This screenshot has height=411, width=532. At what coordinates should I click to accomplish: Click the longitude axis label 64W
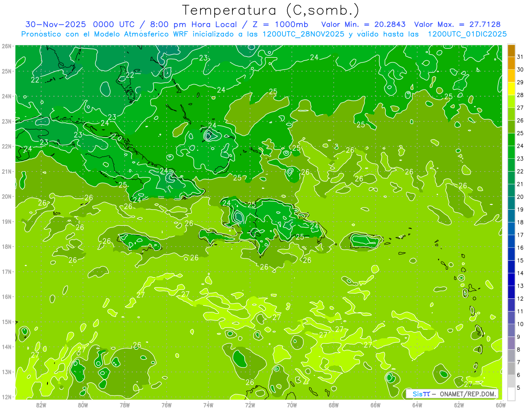click(417, 405)
